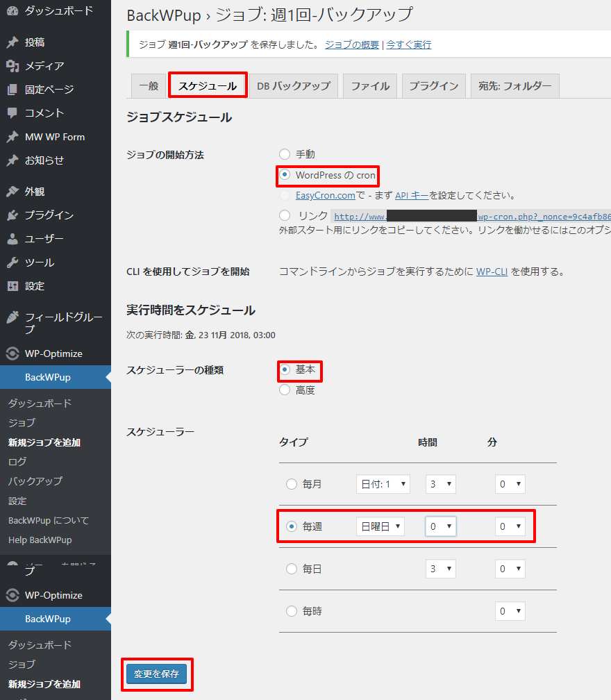Image resolution: width=611 pixels, height=700 pixels.
Task: Expand the 日付: 1 monthly date dropdown
Action: [x=383, y=484]
